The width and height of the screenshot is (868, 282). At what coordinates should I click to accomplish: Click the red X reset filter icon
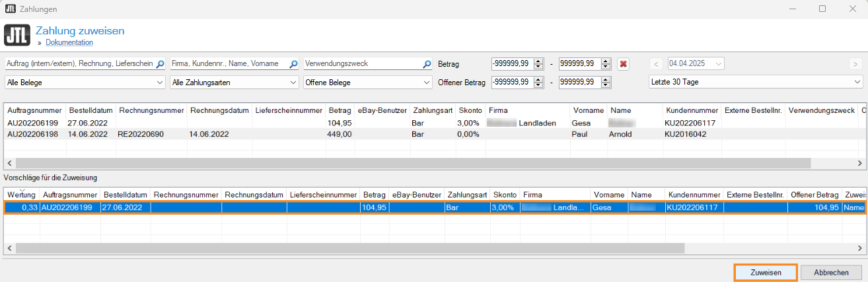[623, 64]
